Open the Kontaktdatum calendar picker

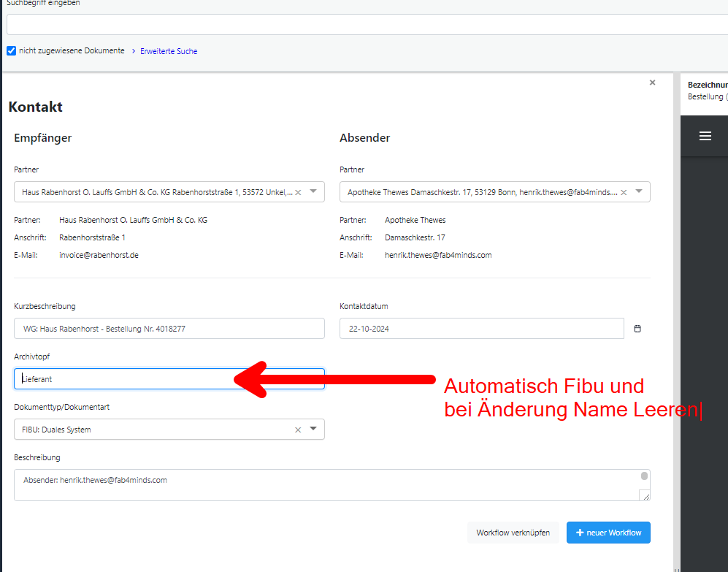pyautogui.click(x=637, y=329)
